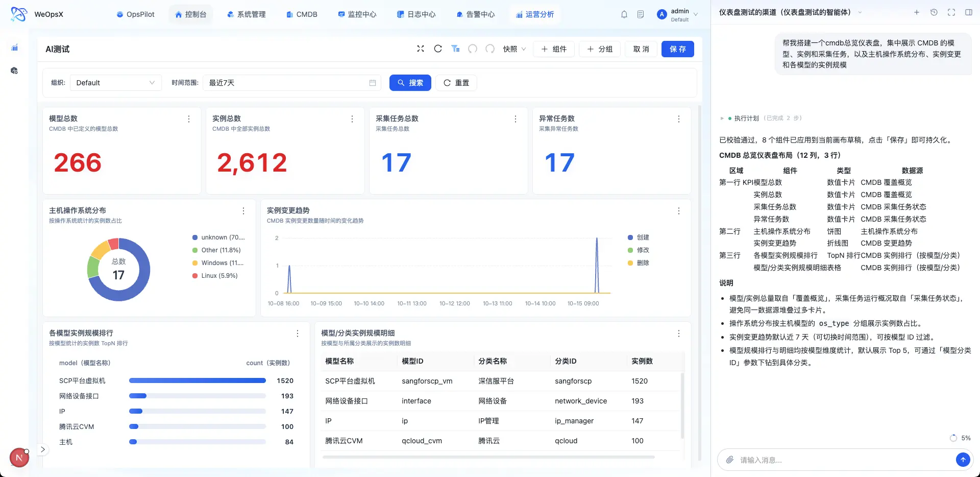Open the chart icon in left sidebar
Screen dimensions: 980x477
14,47
